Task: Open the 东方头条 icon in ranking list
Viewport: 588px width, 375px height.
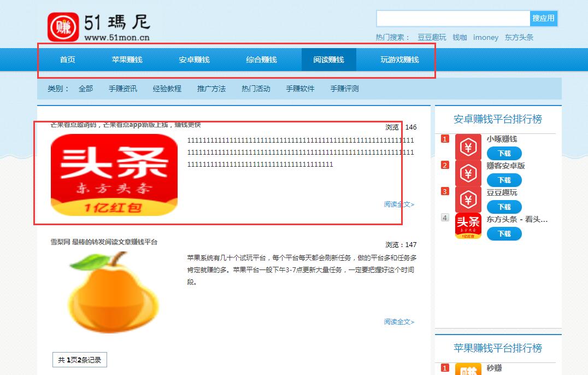Action: pos(468,226)
